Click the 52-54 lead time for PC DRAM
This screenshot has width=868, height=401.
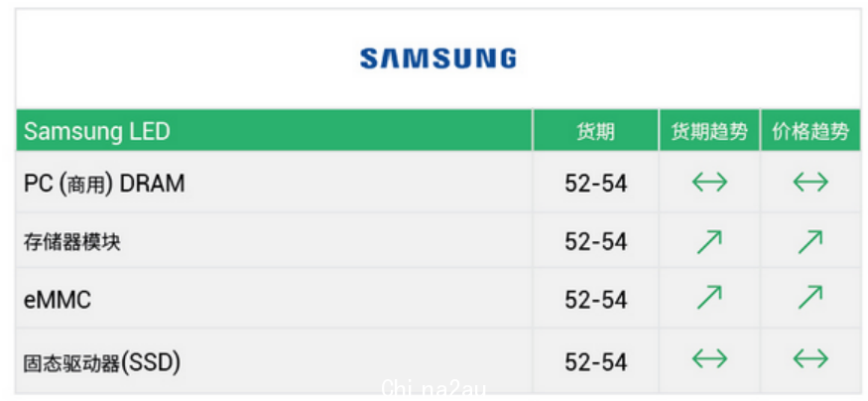pos(595,184)
